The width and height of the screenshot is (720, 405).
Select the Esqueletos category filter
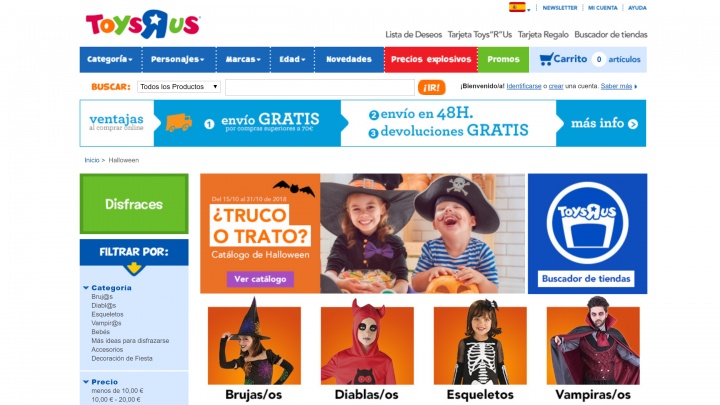pos(107,314)
